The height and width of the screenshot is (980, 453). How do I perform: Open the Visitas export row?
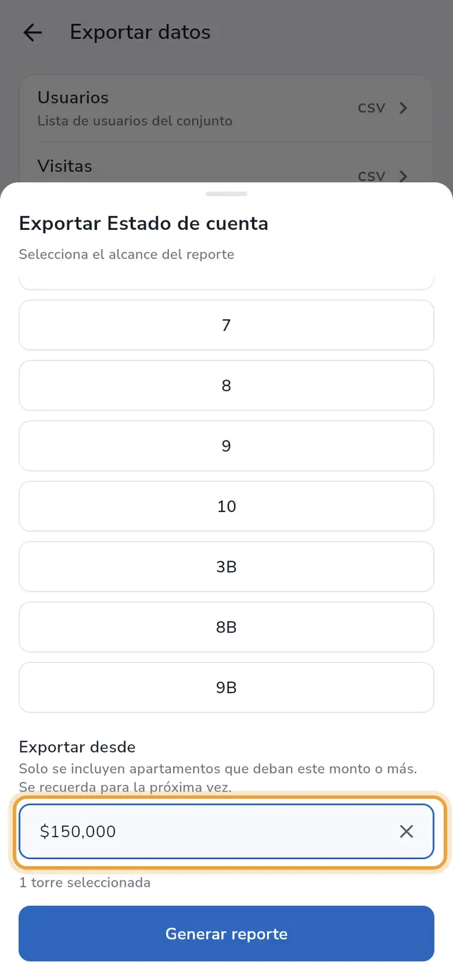tap(226, 163)
